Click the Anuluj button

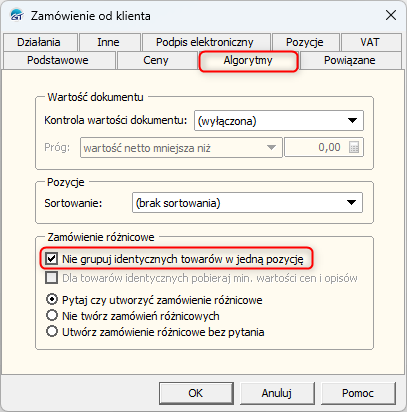[277, 393]
